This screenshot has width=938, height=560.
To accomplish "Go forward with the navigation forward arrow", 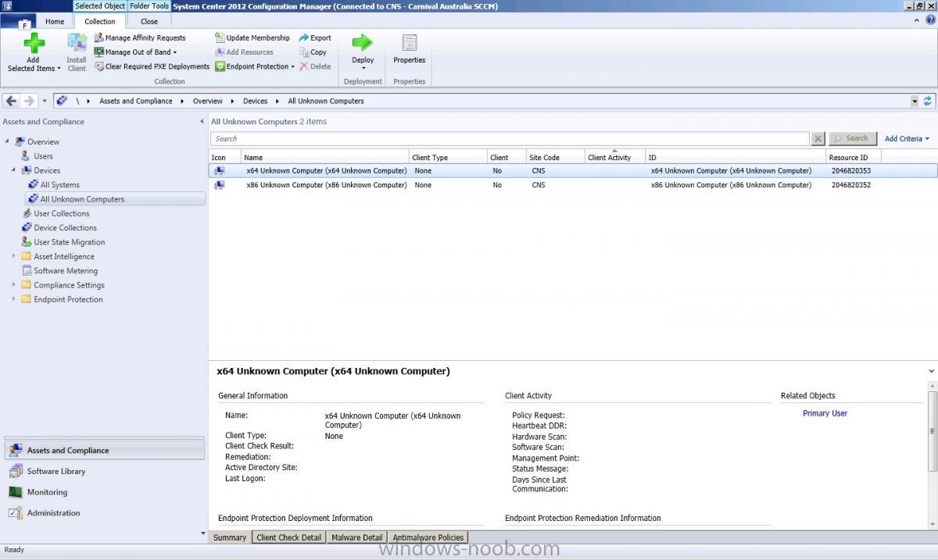I will [x=29, y=101].
